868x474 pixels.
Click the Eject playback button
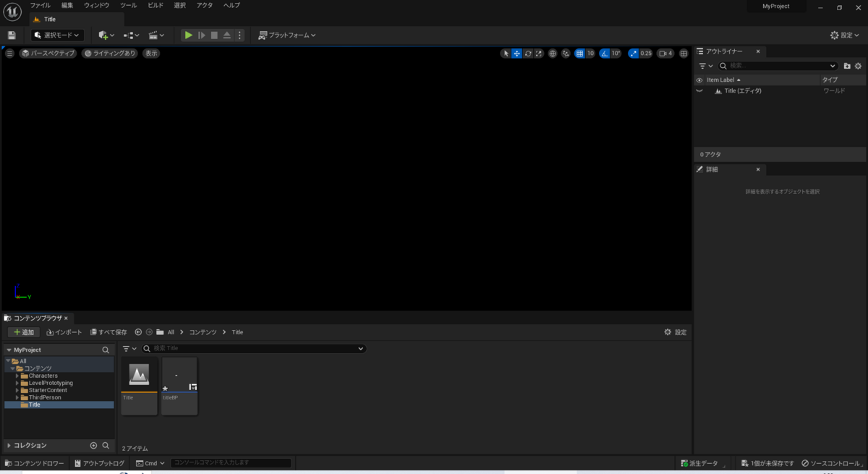(x=227, y=35)
